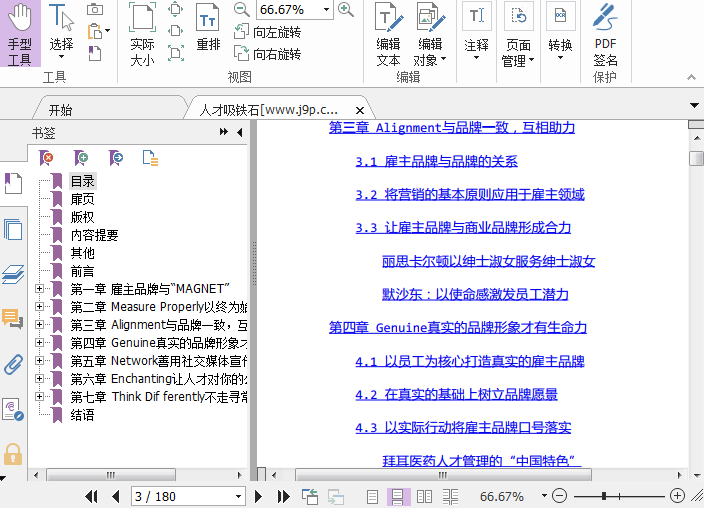
Task: Expand the 第七章 Think Differently bookmark
Action: [40, 396]
